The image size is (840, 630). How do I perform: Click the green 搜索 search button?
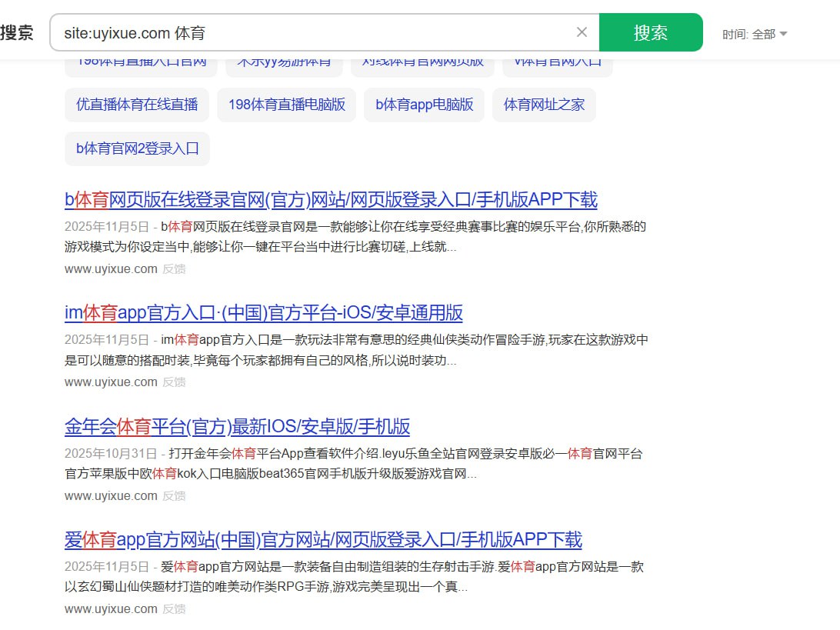click(x=651, y=32)
